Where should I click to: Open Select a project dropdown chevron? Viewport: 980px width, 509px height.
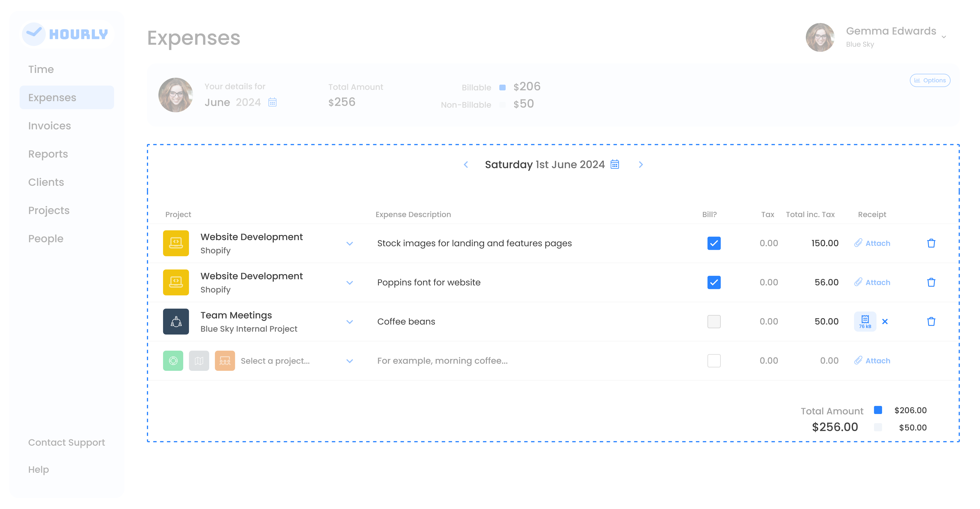tap(350, 361)
